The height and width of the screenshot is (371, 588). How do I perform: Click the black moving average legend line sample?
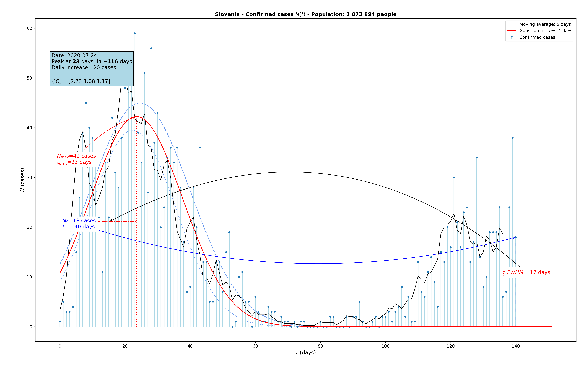click(512, 24)
